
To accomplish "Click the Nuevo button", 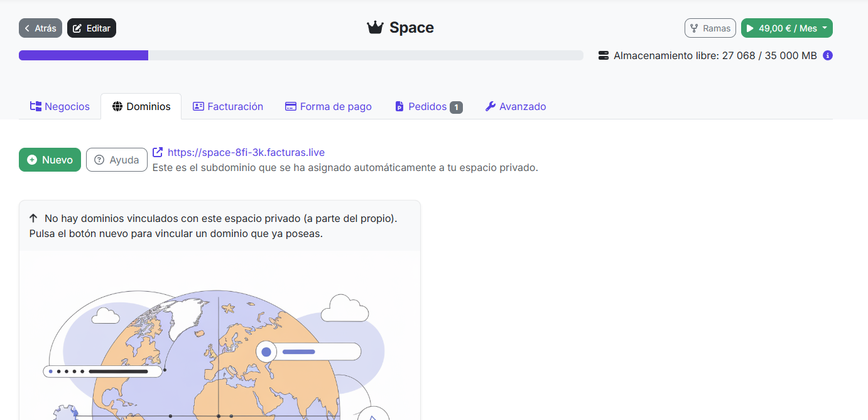I will click(50, 160).
